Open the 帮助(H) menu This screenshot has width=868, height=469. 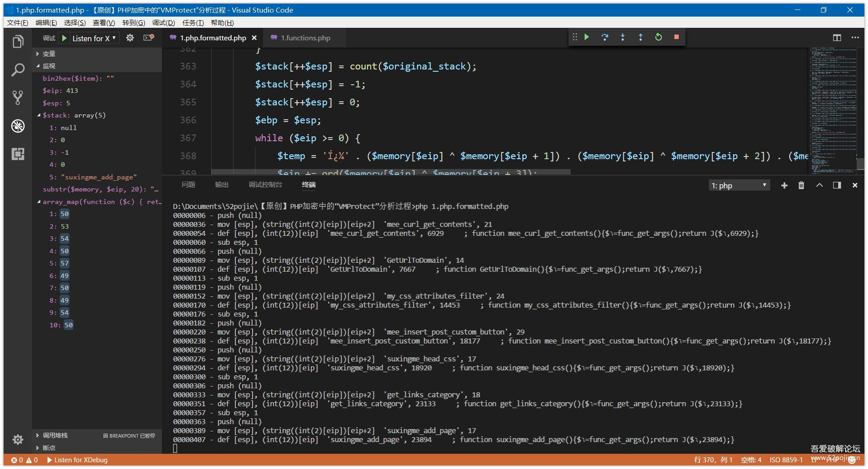[222, 23]
